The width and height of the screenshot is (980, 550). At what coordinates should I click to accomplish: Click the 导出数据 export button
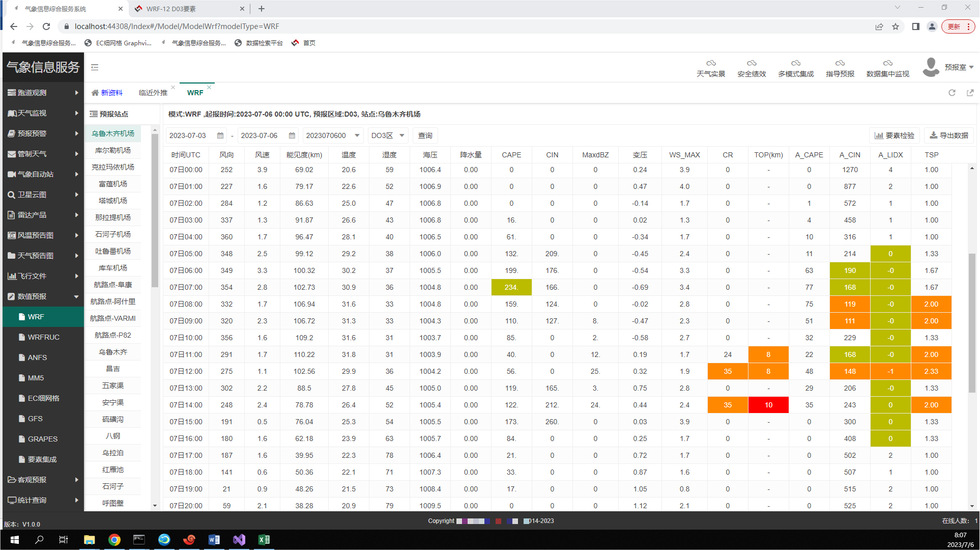[x=949, y=135]
